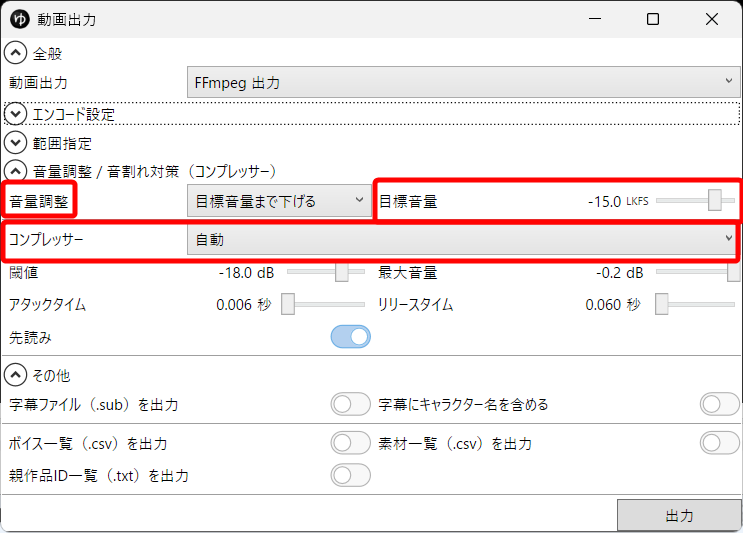Viewport: 743px width, 533px height.
Task: Click the アタックタイム value field 0.006
Action: pyautogui.click(x=234, y=305)
